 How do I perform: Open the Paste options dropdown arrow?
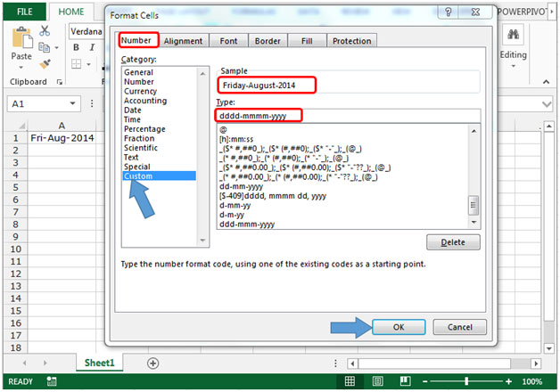pyautogui.click(x=21, y=67)
